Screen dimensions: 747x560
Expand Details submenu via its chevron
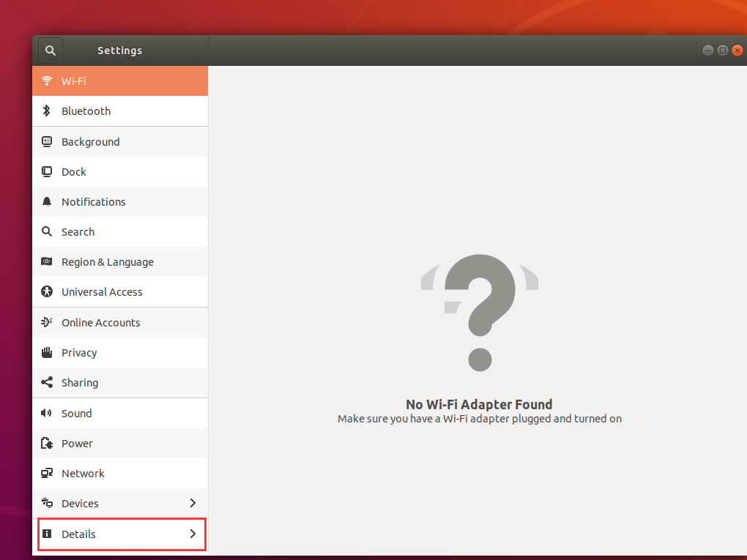click(193, 534)
